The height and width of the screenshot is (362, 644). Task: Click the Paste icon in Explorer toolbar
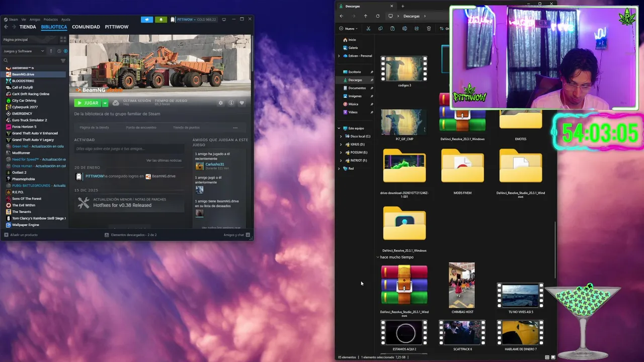[392, 29]
